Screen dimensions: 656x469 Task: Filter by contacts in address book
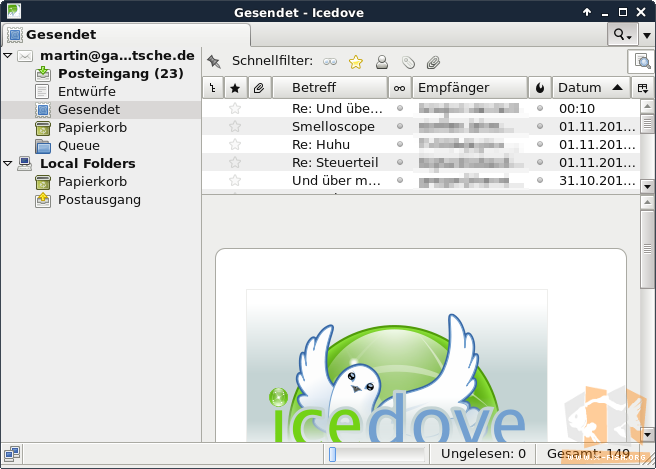382,62
